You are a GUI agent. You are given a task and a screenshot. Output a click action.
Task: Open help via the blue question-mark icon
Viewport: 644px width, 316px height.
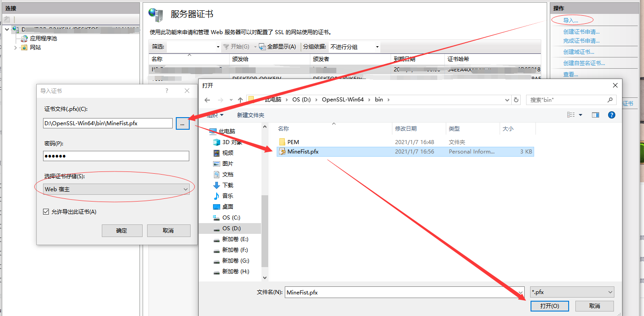click(611, 114)
